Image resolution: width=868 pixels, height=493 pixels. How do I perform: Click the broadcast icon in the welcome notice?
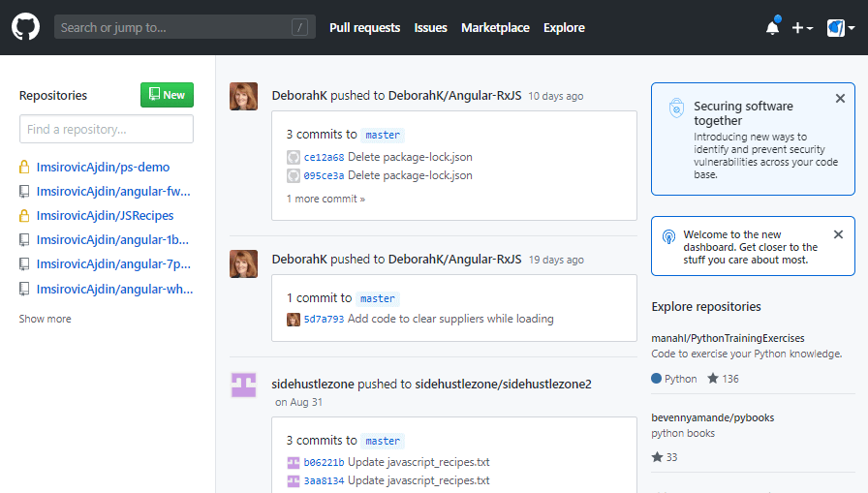668,237
